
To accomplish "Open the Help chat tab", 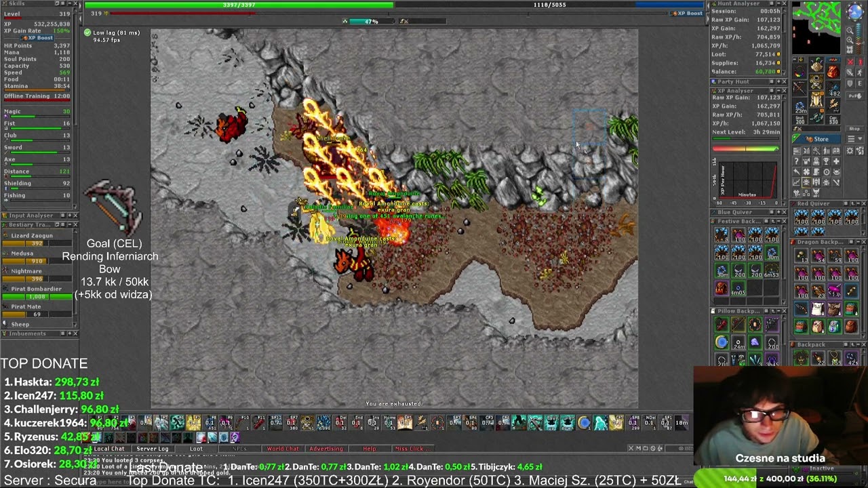I will [x=370, y=449].
